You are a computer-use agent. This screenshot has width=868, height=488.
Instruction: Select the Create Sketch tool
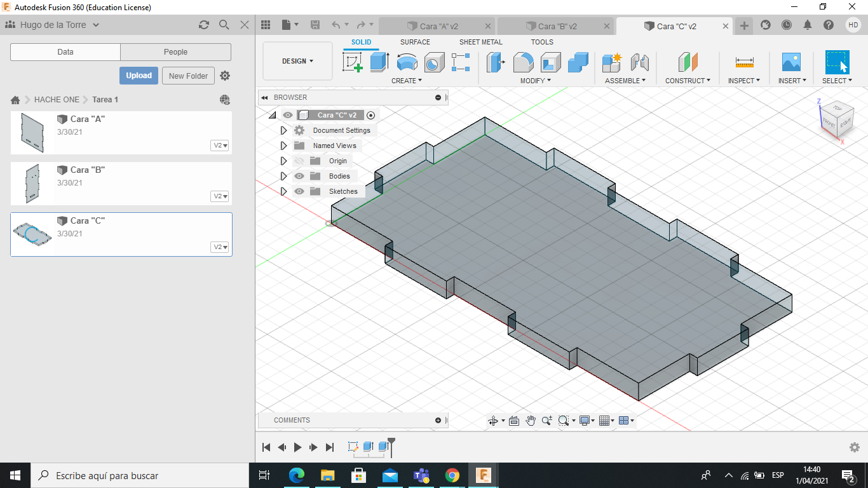click(x=352, y=62)
